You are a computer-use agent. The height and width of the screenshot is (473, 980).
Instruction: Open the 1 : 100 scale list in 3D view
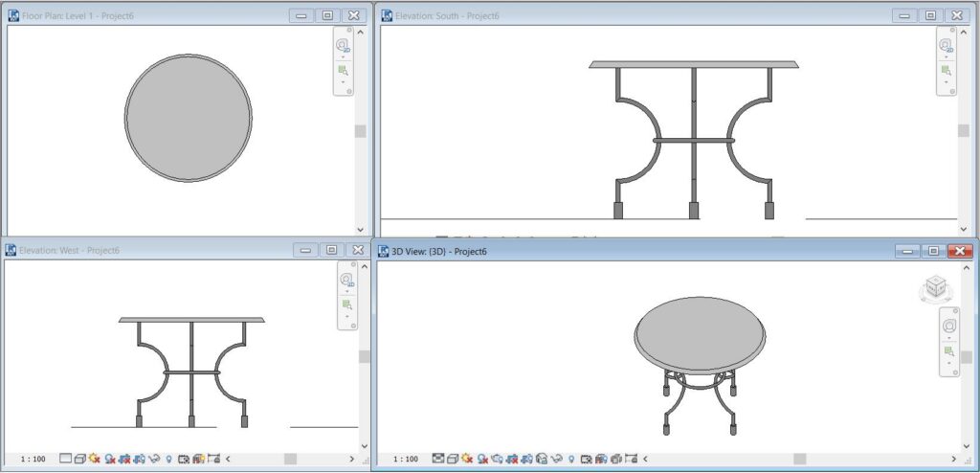(x=406, y=459)
